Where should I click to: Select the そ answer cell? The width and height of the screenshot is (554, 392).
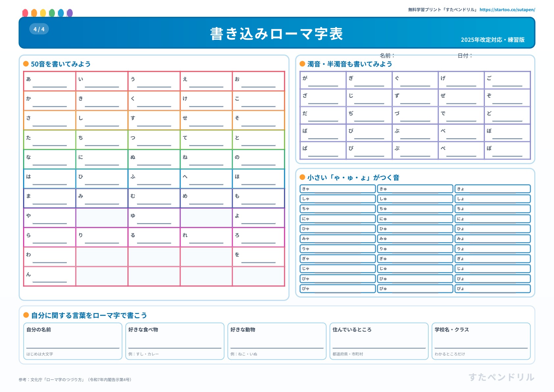coord(259,120)
